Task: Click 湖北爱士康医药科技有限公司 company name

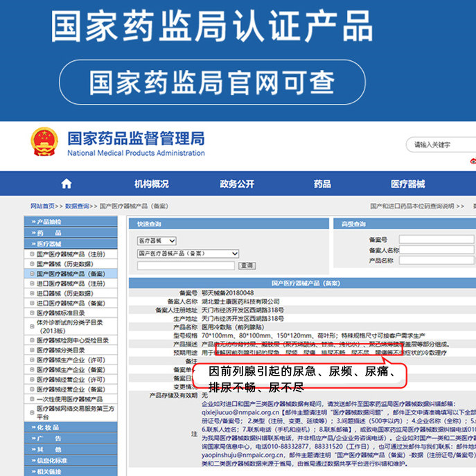Action: point(240,301)
